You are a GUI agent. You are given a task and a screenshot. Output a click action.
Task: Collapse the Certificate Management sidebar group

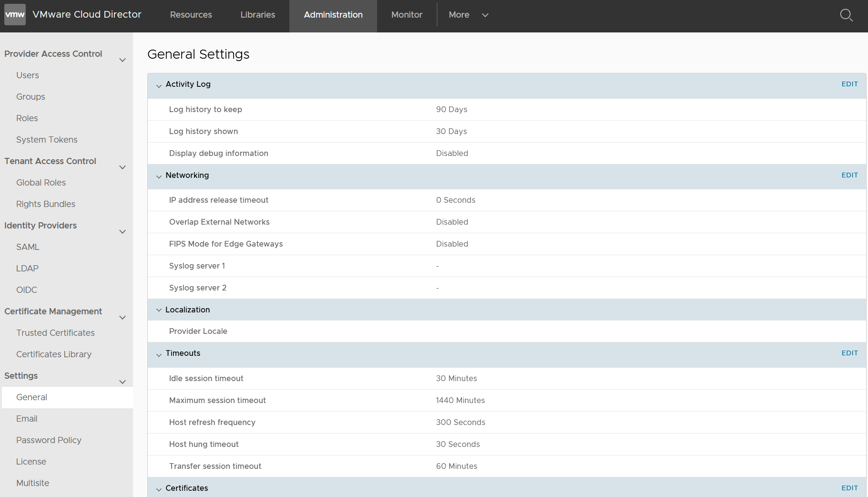(123, 318)
